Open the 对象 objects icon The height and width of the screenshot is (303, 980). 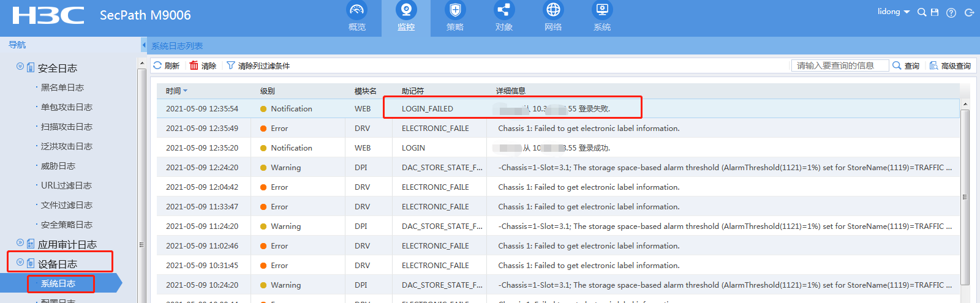[503, 10]
